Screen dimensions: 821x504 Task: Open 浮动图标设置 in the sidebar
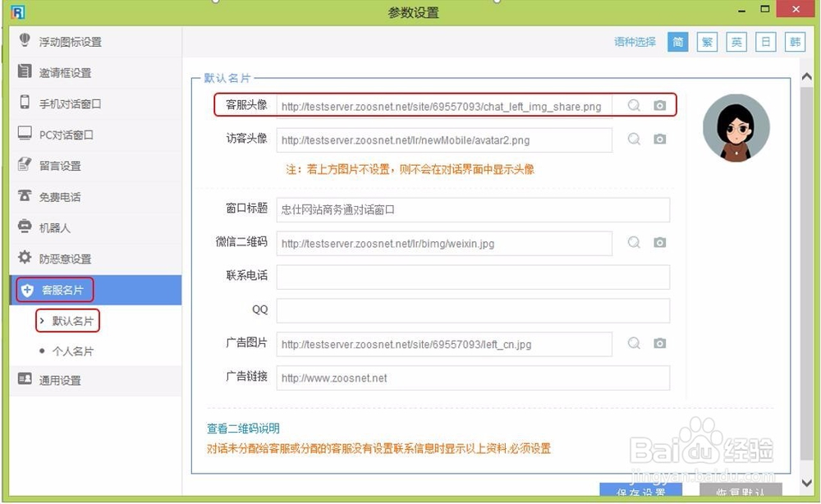click(x=96, y=42)
